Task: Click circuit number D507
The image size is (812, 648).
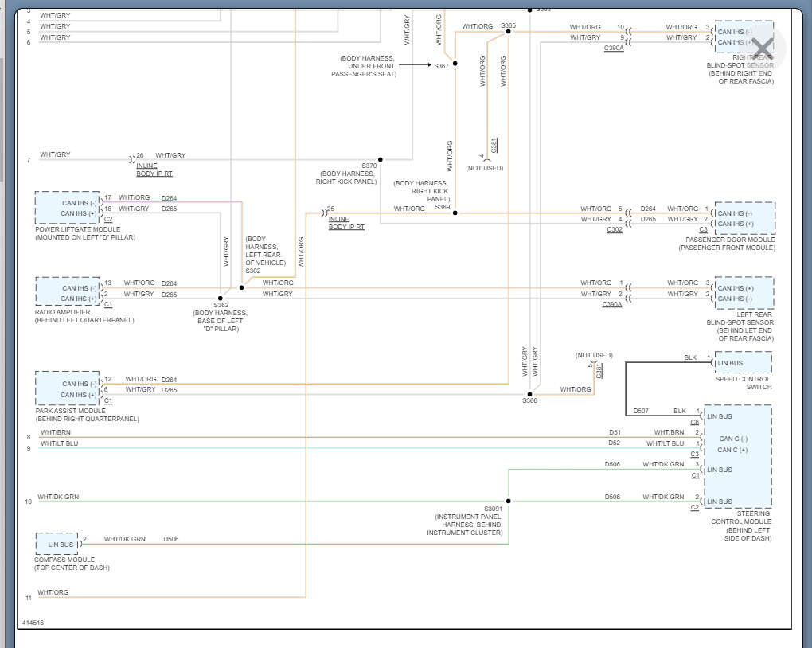Action: [641, 411]
